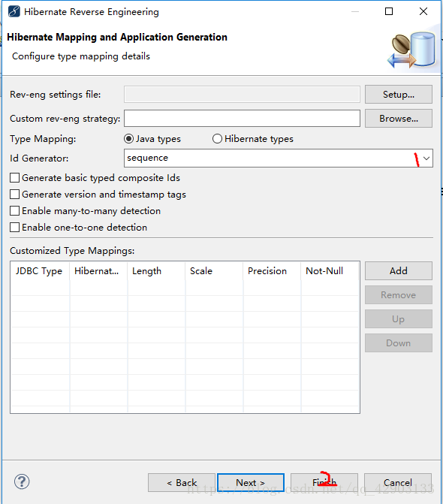Click the JDBC Type column header
This screenshot has height=504, width=443.
(40, 271)
